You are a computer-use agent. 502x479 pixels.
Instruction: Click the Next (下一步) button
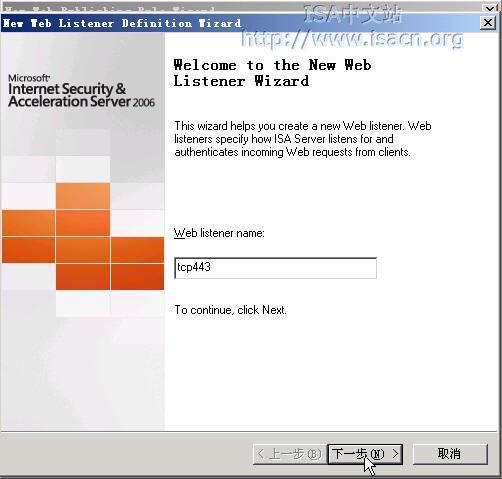(365, 454)
